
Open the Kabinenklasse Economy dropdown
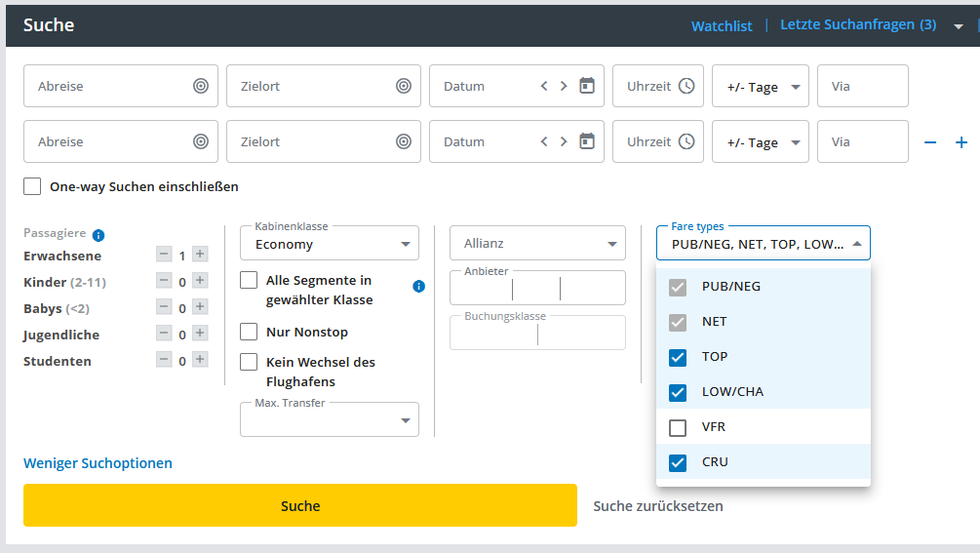tap(330, 243)
